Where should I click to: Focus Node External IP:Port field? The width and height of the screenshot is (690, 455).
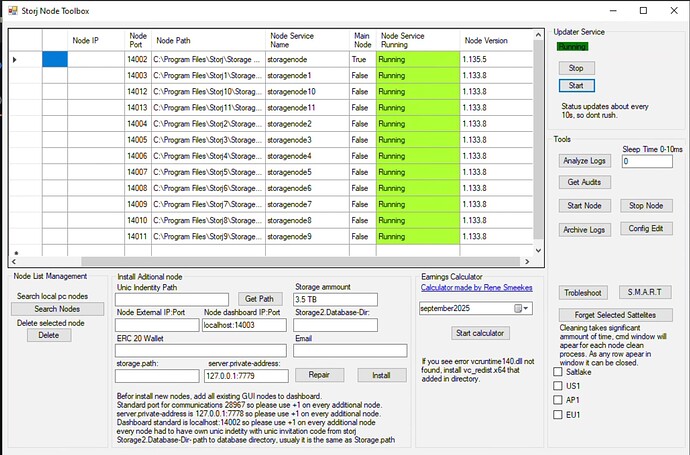(x=157, y=325)
